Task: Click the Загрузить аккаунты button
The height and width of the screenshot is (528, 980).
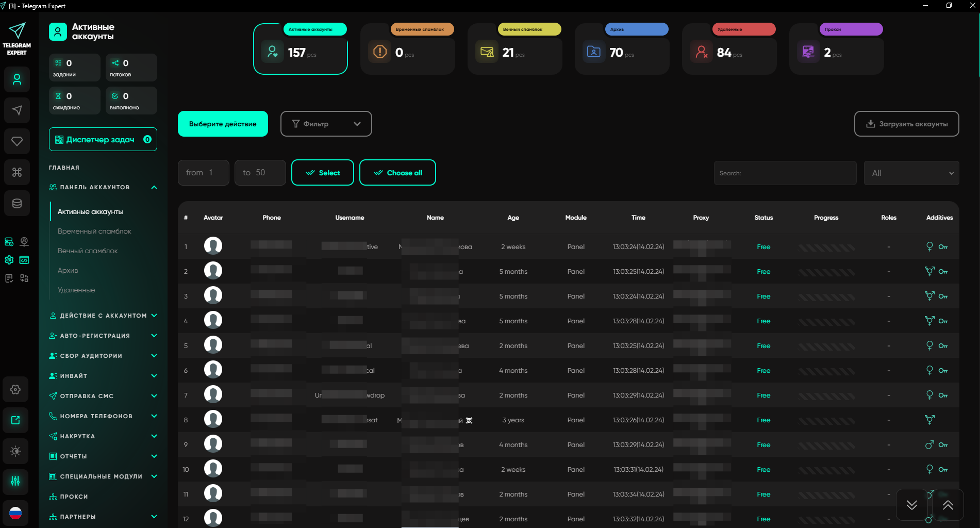Action: point(907,124)
